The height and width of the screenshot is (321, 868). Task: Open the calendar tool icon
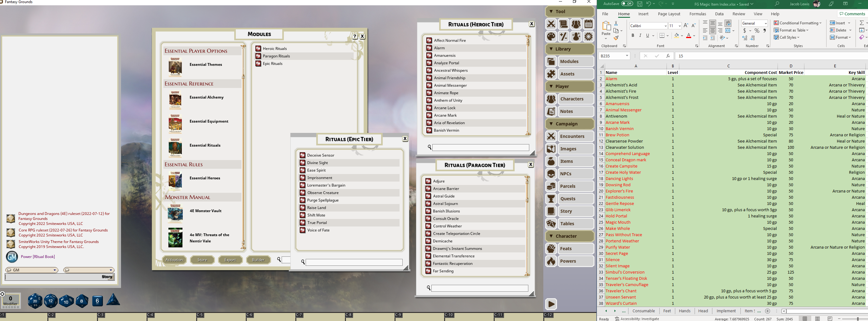588,24
